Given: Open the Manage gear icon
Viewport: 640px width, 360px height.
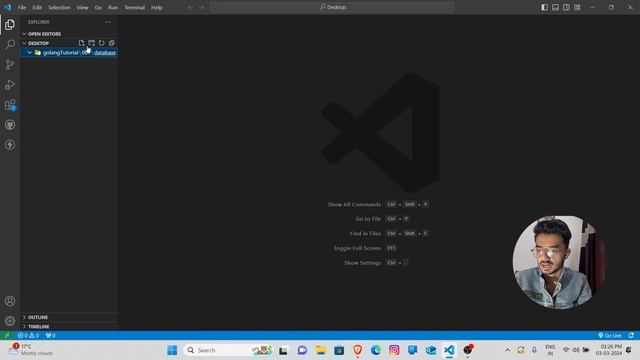Looking at the screenshot, I should 10,321.
